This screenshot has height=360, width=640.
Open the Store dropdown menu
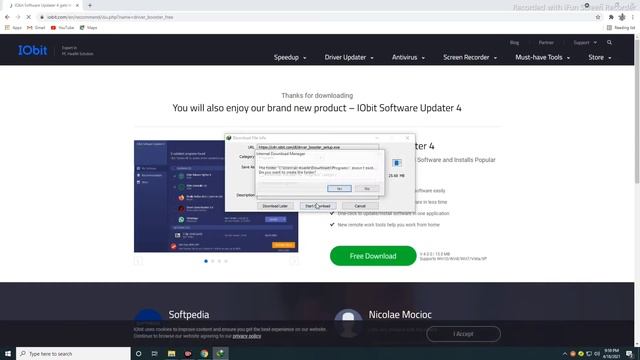tap(600, 58)
